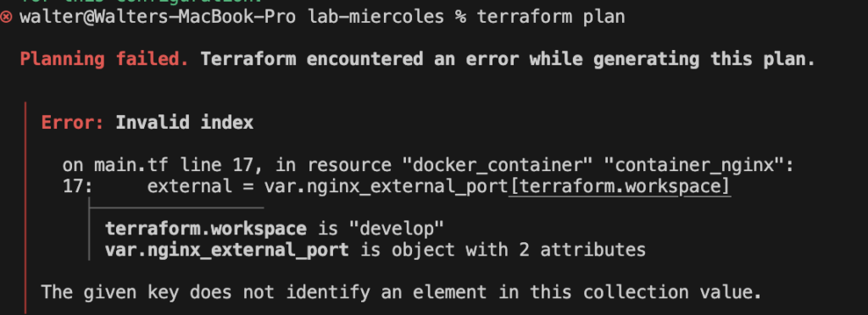Click the 'Invalid index' heading text
This screenshot has width=868, height=315.
click(x=184, y=123)
